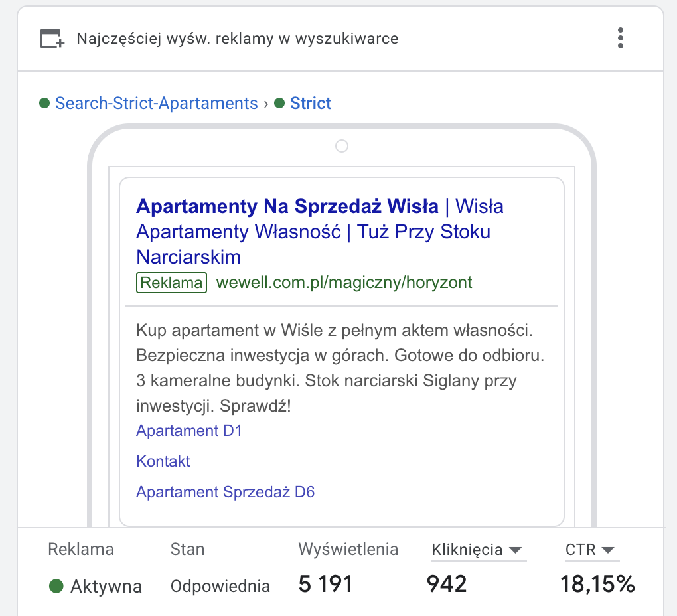
Task: Open the Kontakt sitelink
Action: [x=163, y=461]
